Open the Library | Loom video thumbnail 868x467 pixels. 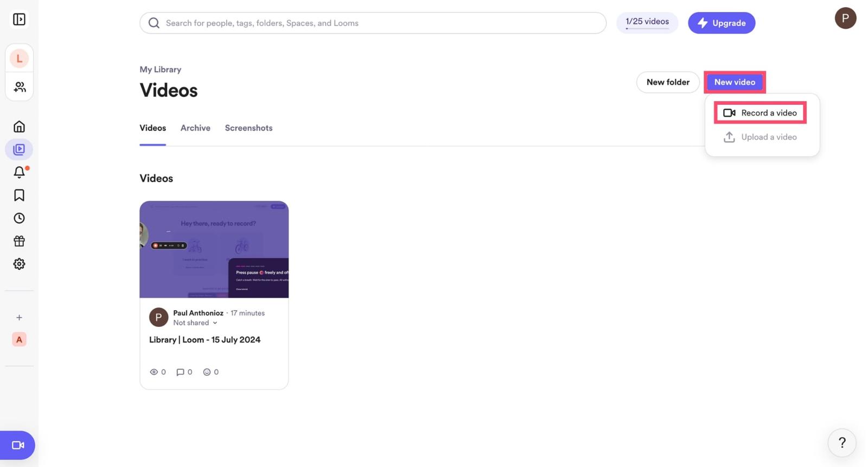click(x=214, y=250)
